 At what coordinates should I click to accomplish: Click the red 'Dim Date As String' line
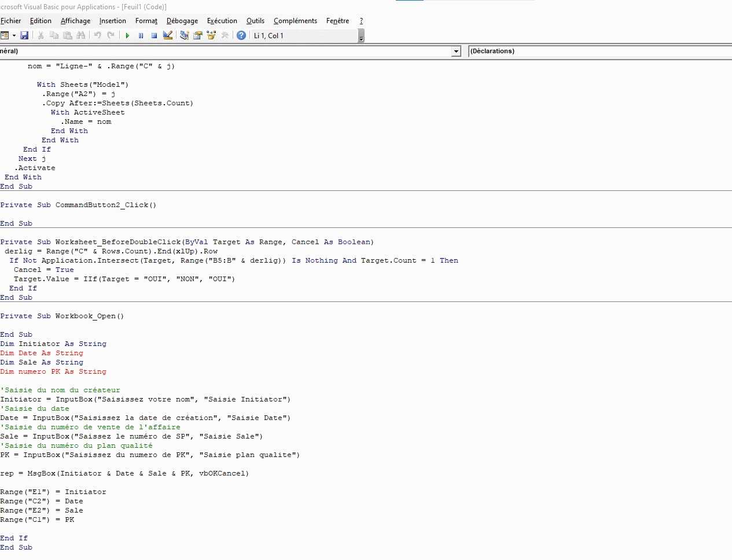pyautogui.click(x=42, y=353)
